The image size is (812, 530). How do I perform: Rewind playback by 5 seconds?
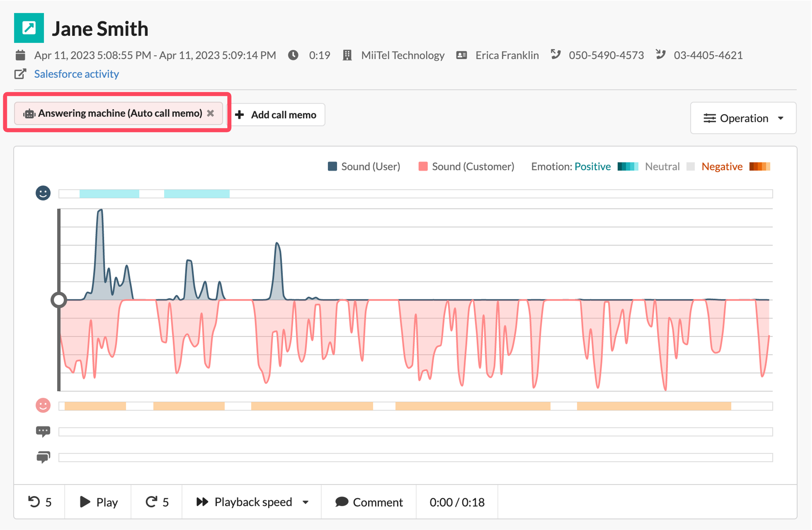[x=40, y=502]
